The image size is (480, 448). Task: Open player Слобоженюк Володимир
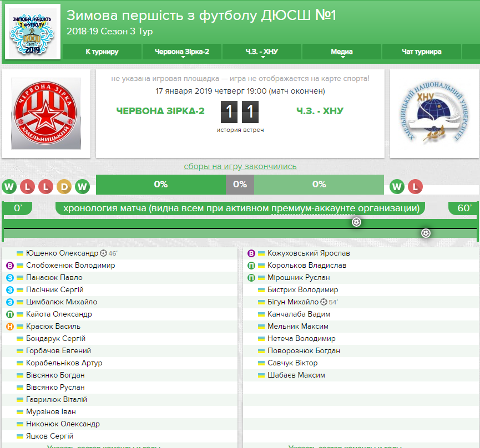pos(70,266)
